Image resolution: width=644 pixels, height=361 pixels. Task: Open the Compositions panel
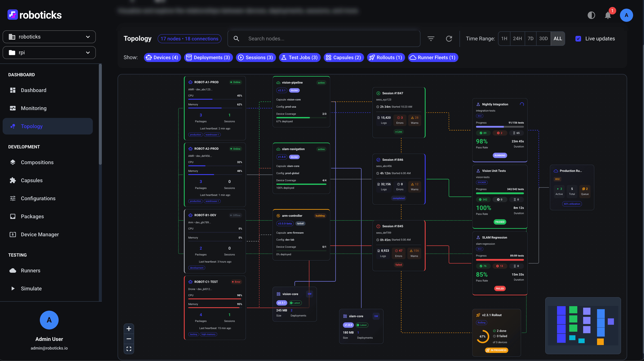(x=38, y=162)
